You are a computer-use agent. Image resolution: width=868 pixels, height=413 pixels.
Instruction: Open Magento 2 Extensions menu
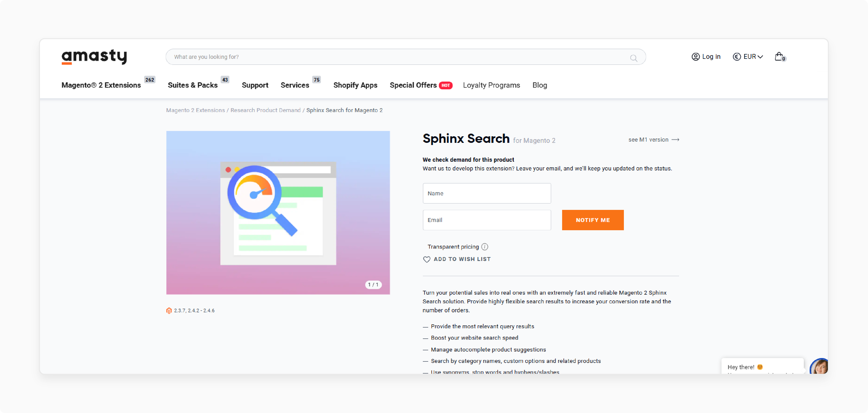[101, 85]
